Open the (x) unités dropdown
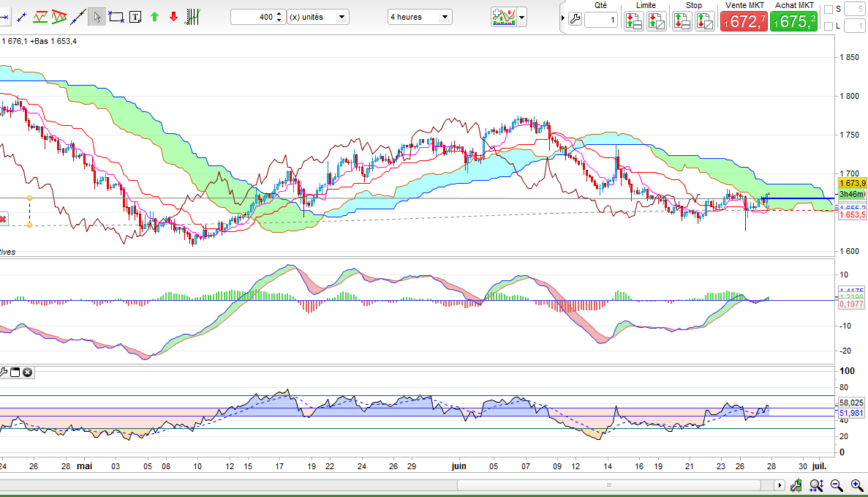The height and width of the screenshot is (497, 868). point(317,17)
